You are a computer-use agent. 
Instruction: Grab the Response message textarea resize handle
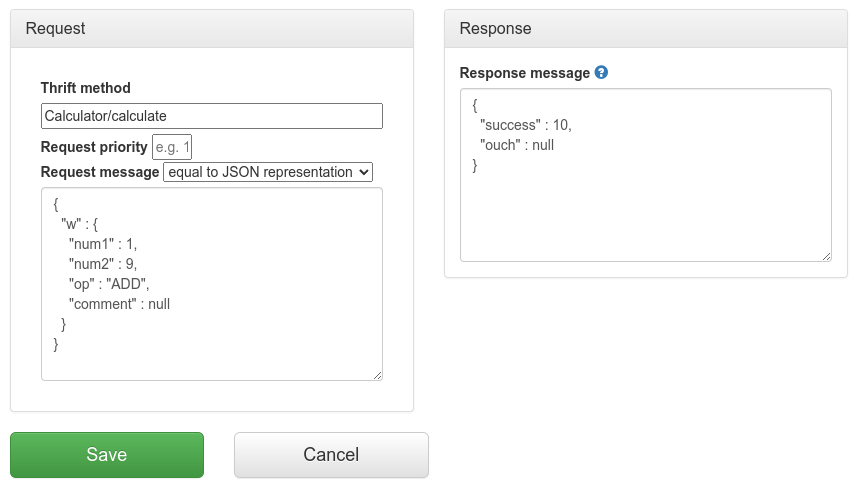[x=826, y=256]
